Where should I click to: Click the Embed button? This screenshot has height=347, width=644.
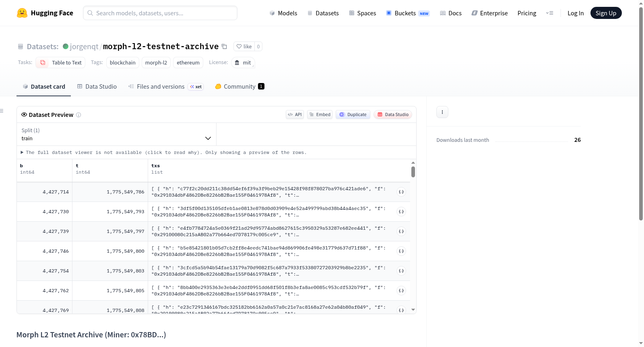(320, 114)
